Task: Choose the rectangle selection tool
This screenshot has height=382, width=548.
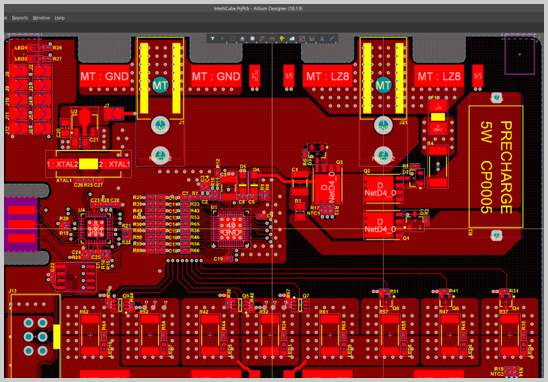Action: (232, 39)
